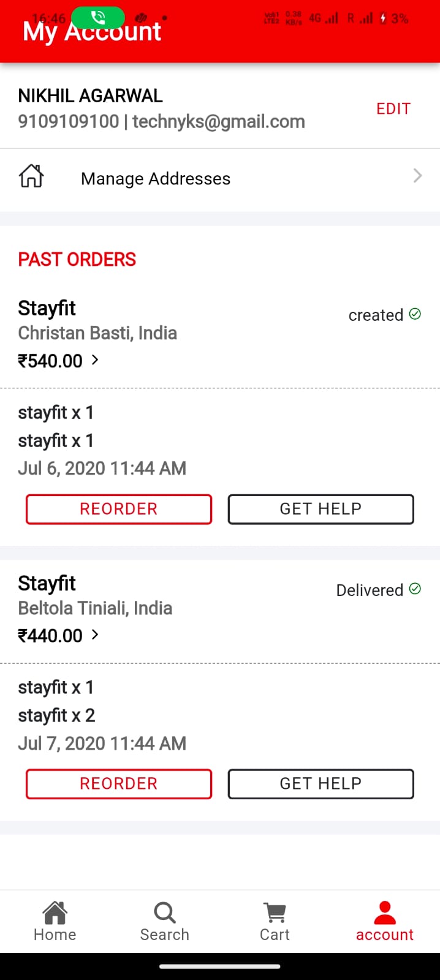440x980 pixels.
Task: Tap the green call indicator in status bar
Action: 98,17
